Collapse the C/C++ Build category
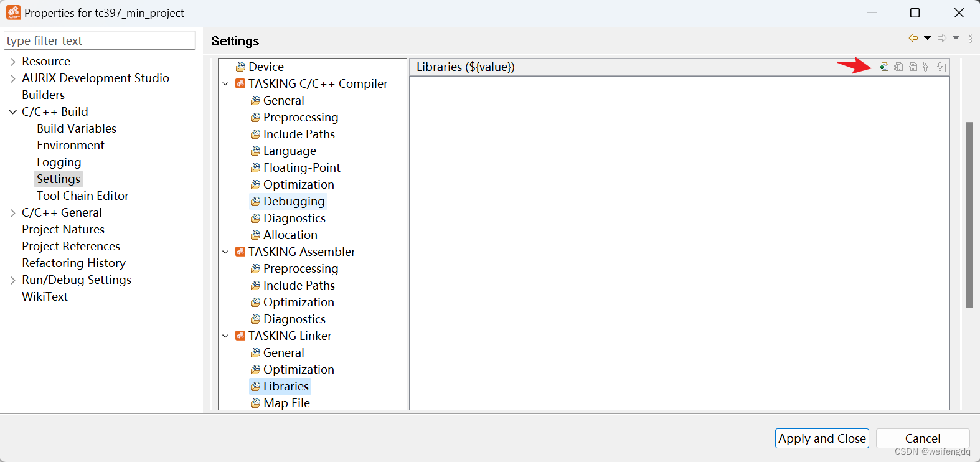Viewport: 980px width, 462px height. tap(12, 112)
